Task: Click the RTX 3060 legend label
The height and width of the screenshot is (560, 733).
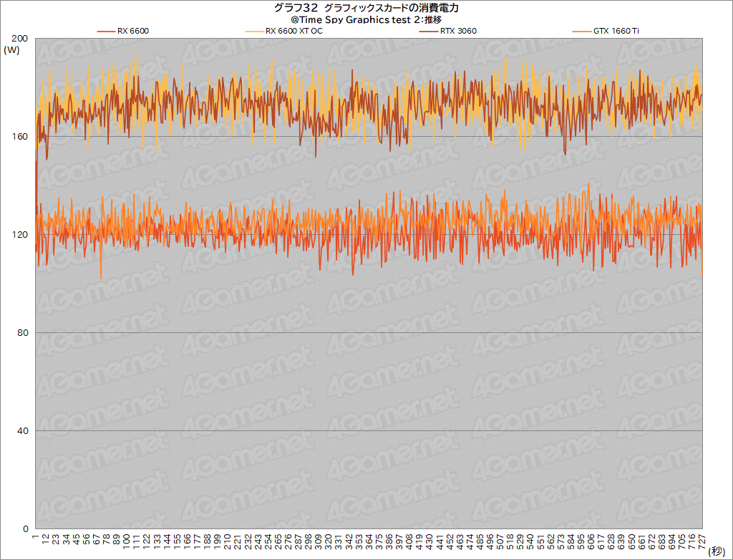Action: tap(460, 31)
